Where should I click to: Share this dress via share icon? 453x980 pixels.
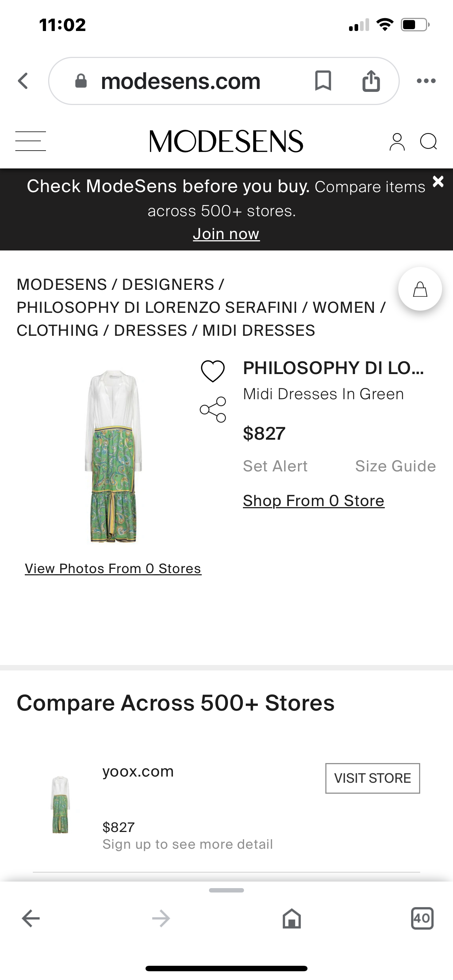[213, 410]
